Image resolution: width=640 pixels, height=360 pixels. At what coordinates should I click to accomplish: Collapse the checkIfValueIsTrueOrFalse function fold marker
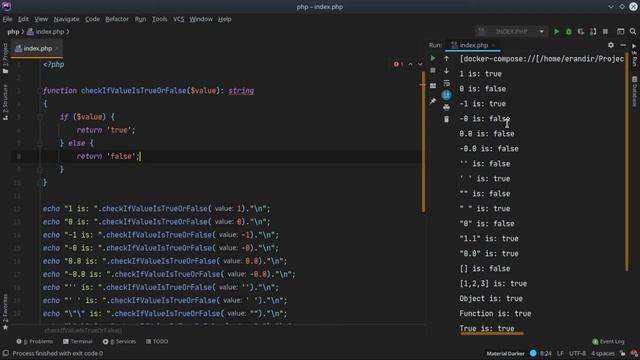tap(40, 91)
